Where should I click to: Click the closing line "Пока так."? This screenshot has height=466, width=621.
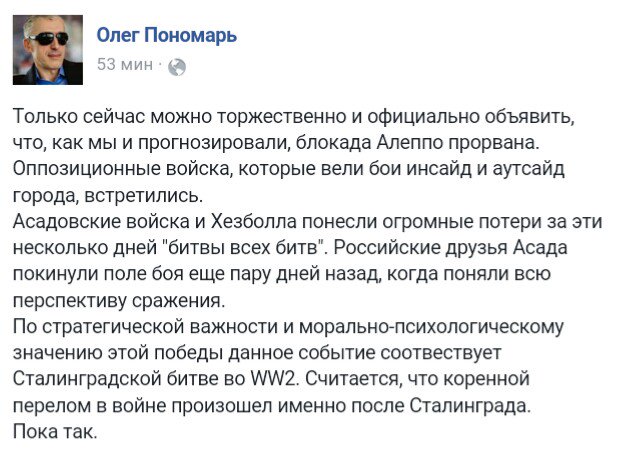coord(55,432)
